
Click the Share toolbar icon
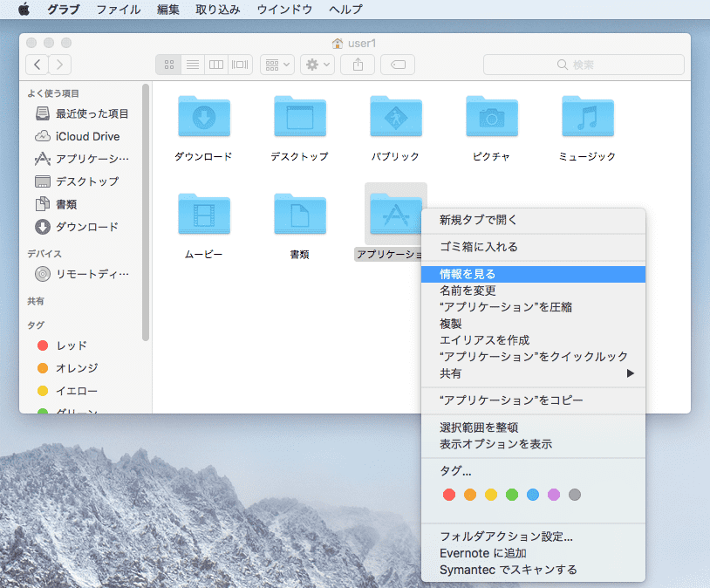[358, 65]
